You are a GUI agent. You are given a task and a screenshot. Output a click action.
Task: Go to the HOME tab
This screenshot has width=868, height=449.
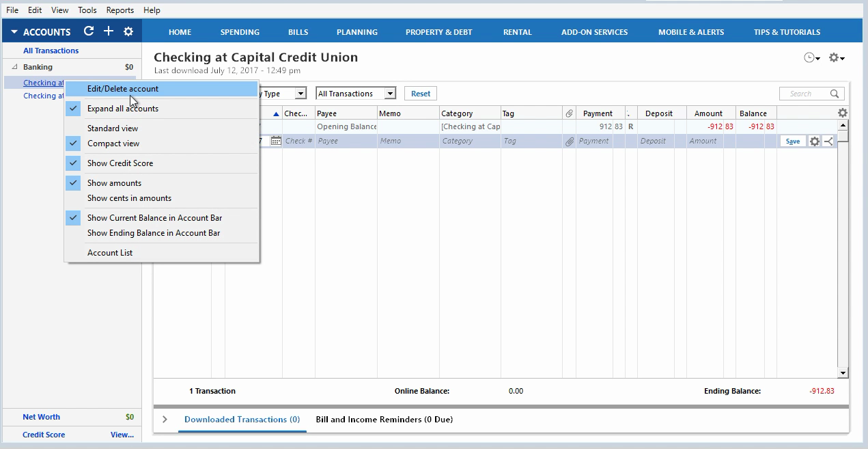(180, 32)
